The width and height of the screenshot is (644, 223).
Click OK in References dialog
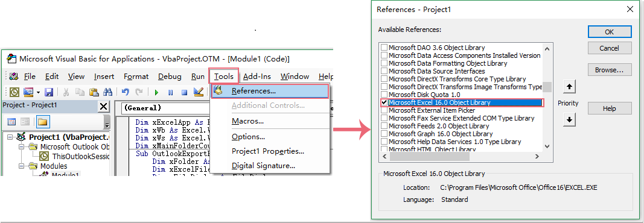point(610,31)
